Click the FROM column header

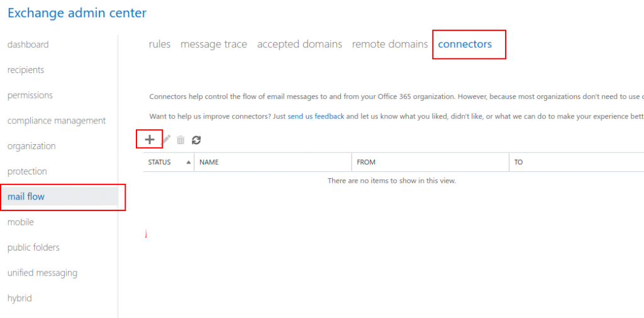[x=366, y=162]
